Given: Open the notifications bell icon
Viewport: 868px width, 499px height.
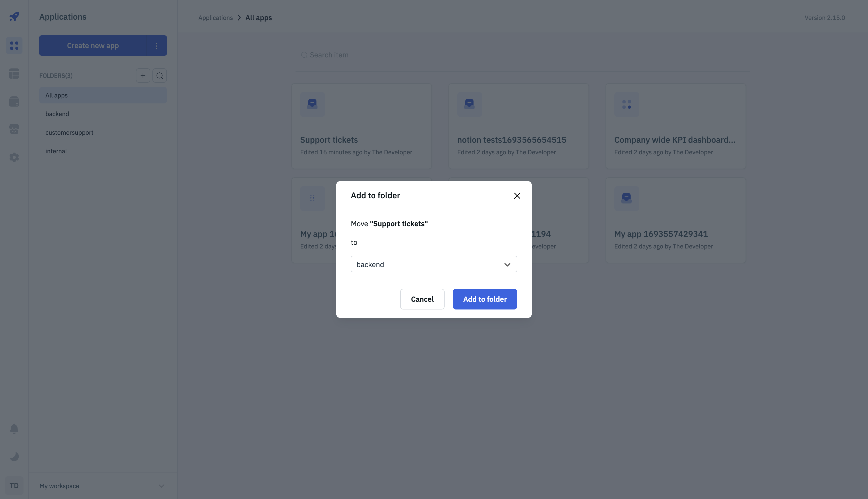Looking at the screenshot, I should [x=14, y=429].
